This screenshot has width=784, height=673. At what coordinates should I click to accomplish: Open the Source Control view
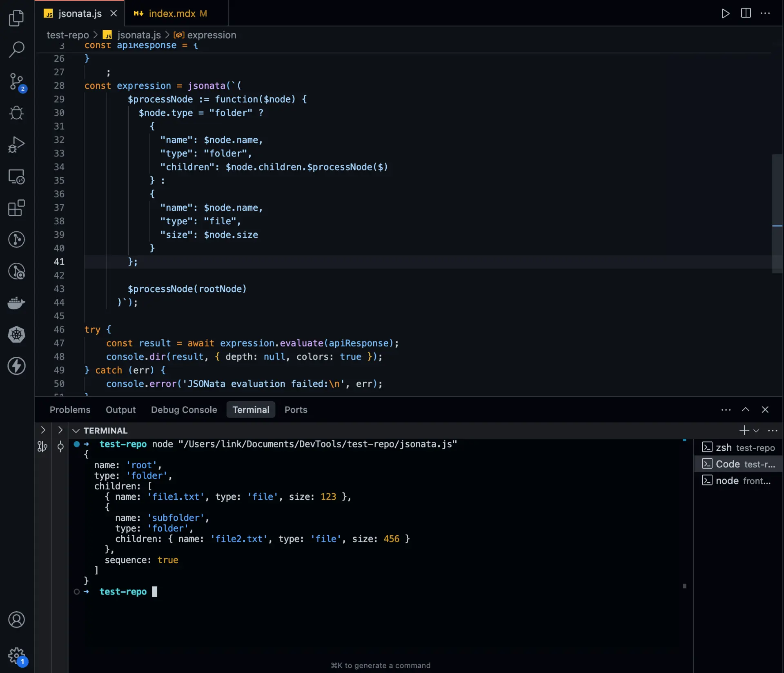[16, 82]
